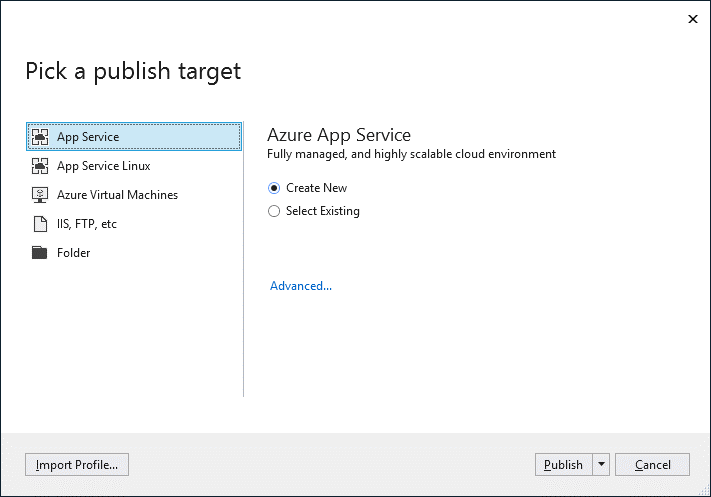Screen dimensions: 711x497
Task: Select the Select Existing radio button
Action: (x=274, y=211)
